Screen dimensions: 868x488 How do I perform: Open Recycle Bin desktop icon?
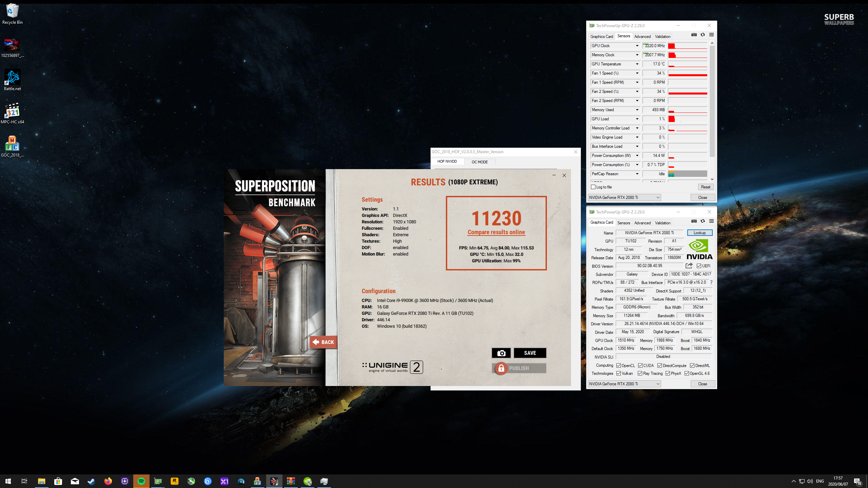[12, 14]
